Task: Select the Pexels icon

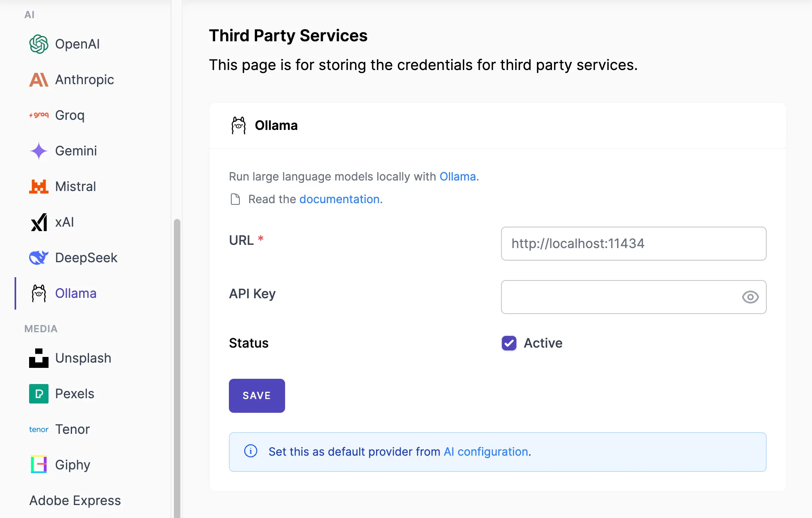Action: coord(38,394)
